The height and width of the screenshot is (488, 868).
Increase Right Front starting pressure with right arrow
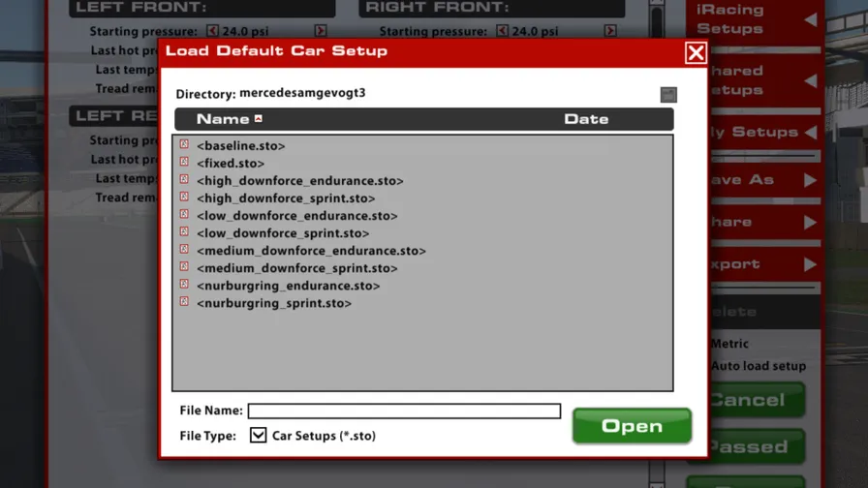coord(610,30)
